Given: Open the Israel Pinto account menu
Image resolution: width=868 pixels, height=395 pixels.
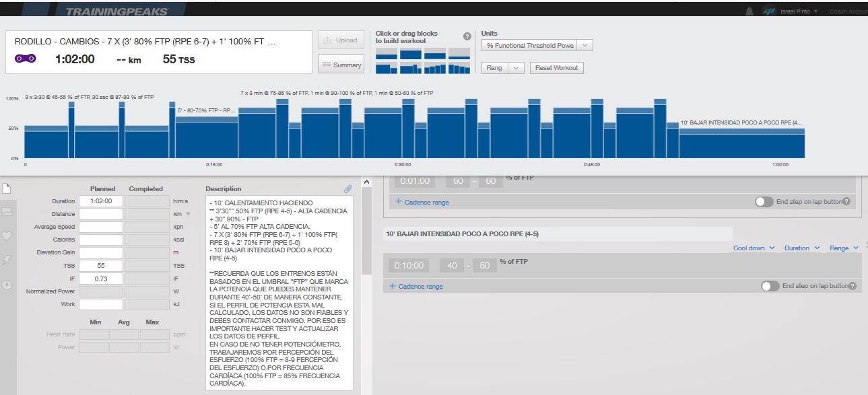Looking at the screenshot, I should tap(799, 11).
